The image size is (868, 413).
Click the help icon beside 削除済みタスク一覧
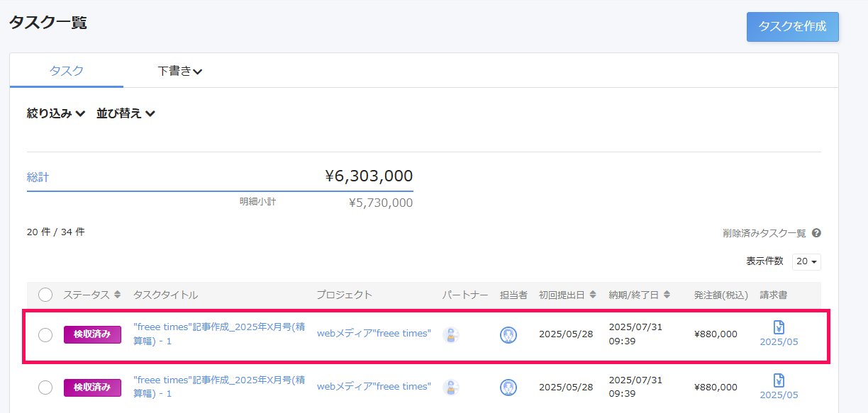(x=816, y=233)
